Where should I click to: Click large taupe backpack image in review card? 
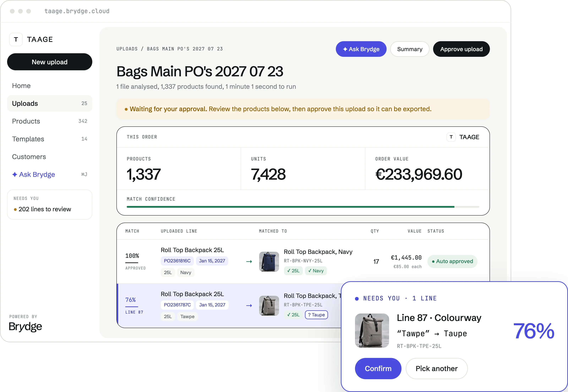tap(372, 330)
